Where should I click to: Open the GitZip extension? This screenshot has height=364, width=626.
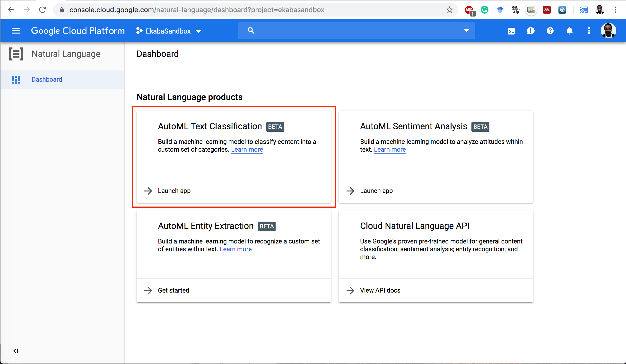[x=516, y=10]
